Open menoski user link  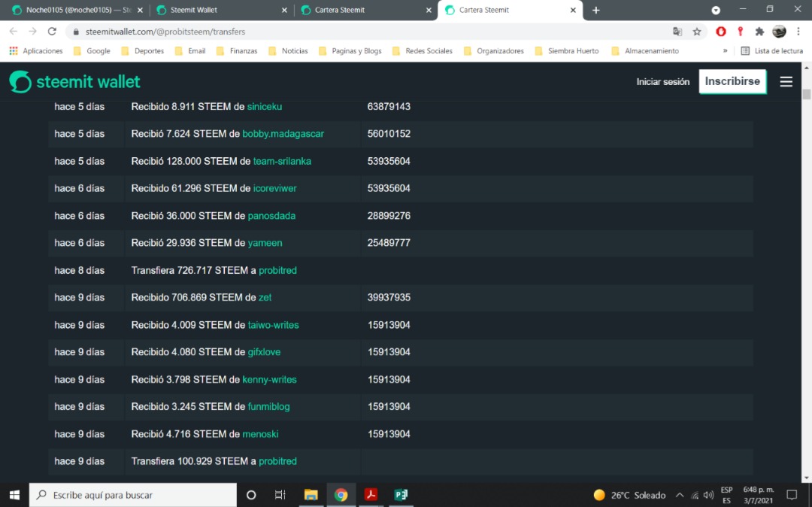(x=260, y=434)
